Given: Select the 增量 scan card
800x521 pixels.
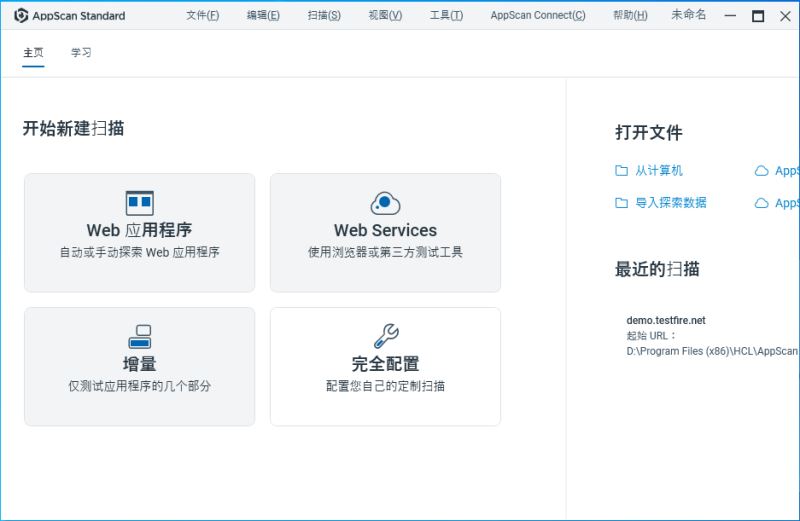Looking at the screenshot, I should (x=139, y=366).
